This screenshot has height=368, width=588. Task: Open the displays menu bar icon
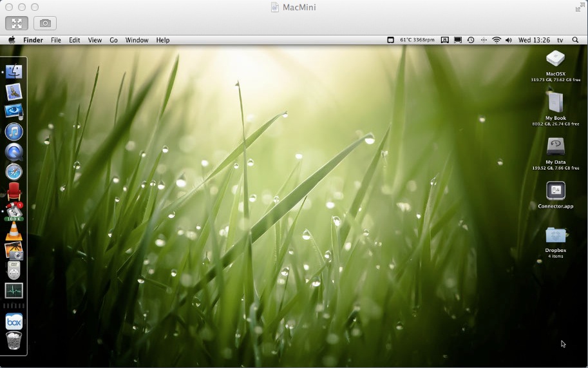point(458,40)
